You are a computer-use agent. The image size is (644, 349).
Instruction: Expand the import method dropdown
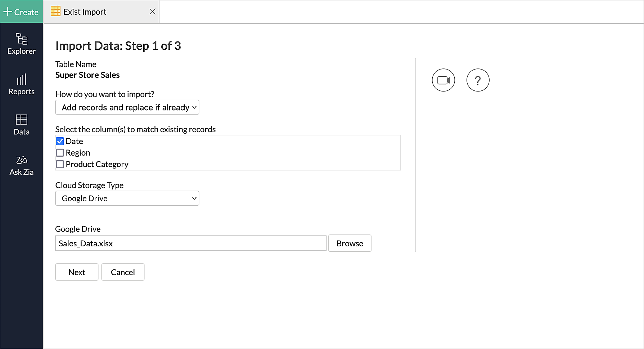coord(127,107)
